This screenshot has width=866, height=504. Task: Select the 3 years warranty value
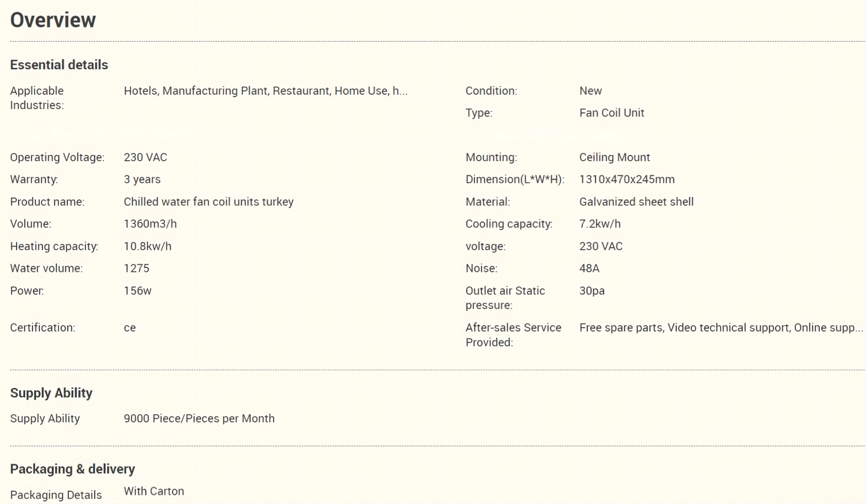coord(142,179)
